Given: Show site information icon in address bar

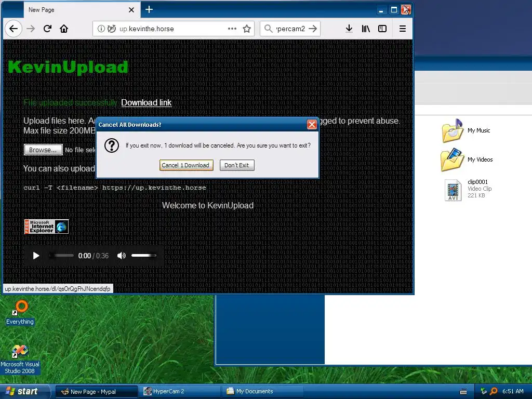Looking at the screenshot, I should (x=101, y=29).
